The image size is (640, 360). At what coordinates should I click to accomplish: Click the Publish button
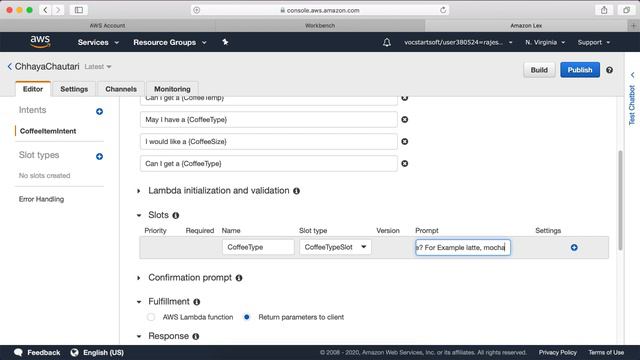click(580, 70)
